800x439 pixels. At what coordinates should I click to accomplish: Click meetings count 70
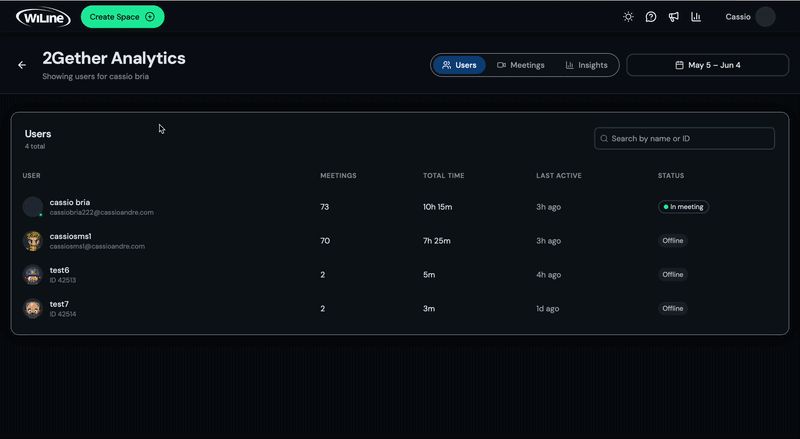pos(325,240)
